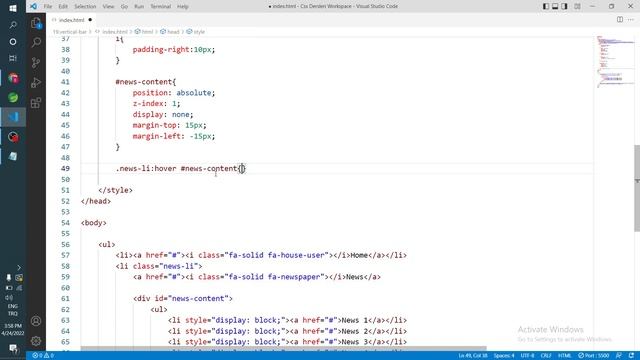This screenshot has height=360, width=640.
Task: Select the index.html editor tab
Action: point(72,20)
